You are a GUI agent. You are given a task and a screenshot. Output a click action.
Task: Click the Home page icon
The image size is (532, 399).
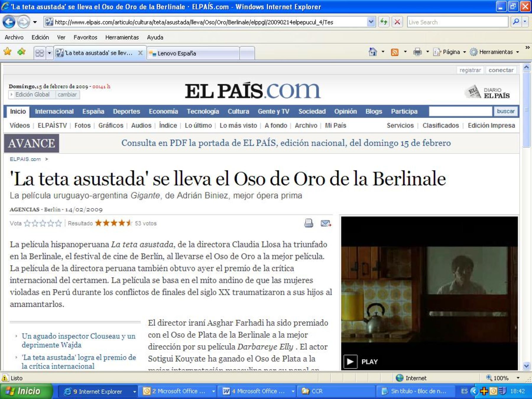(x=373, y=52)
